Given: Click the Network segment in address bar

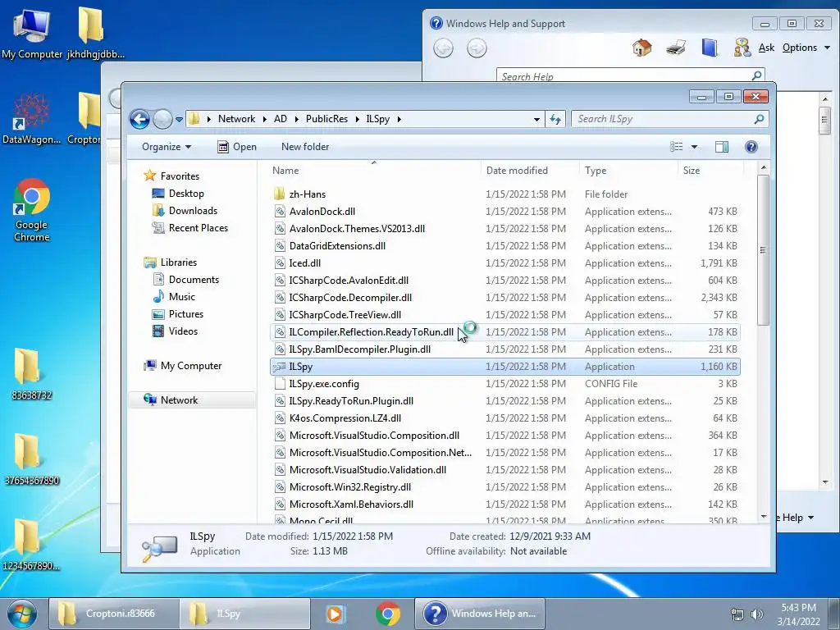Looking at the screenshot, I should (x=236, y=119).
